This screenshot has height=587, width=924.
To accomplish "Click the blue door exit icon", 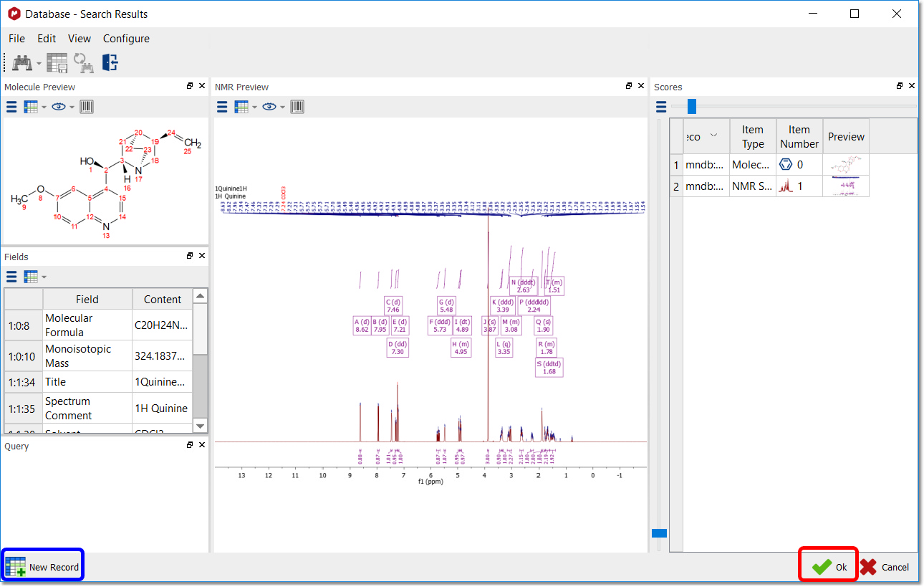I will 110,63.
